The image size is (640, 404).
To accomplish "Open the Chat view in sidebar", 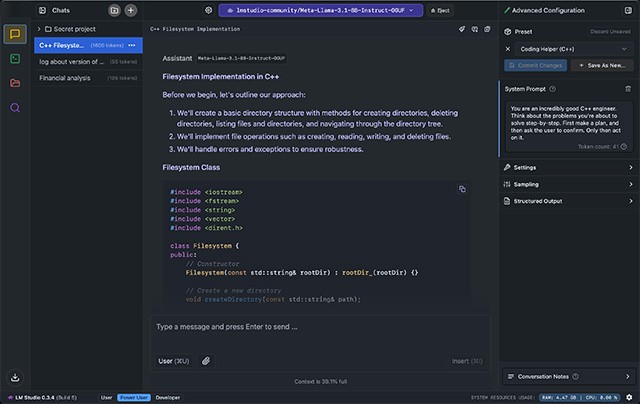I will [15, 35].
